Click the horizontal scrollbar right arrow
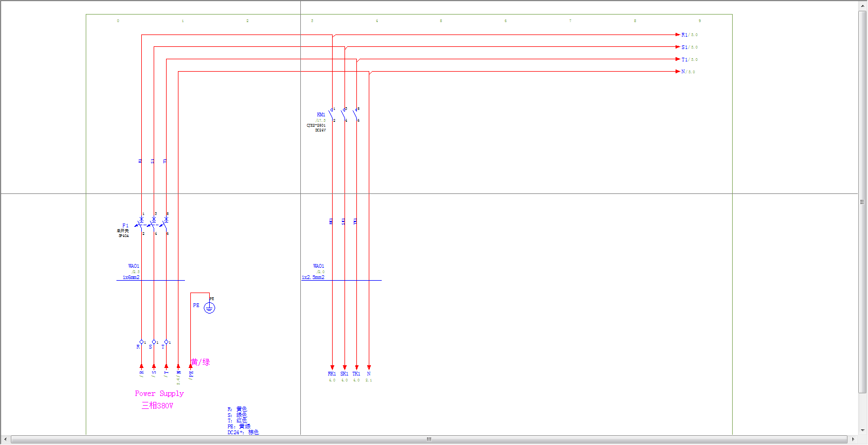Screen dimensions: 868x445 click(x=853, y=440)
